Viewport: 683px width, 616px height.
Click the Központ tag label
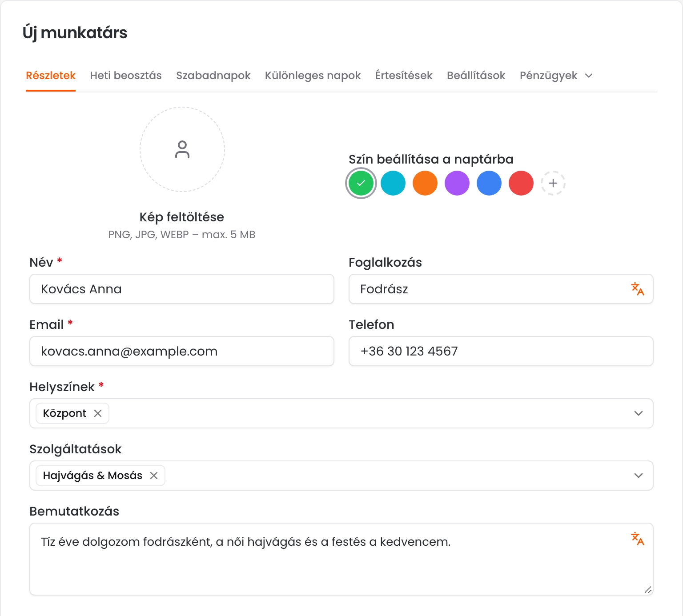coord(64,413)
